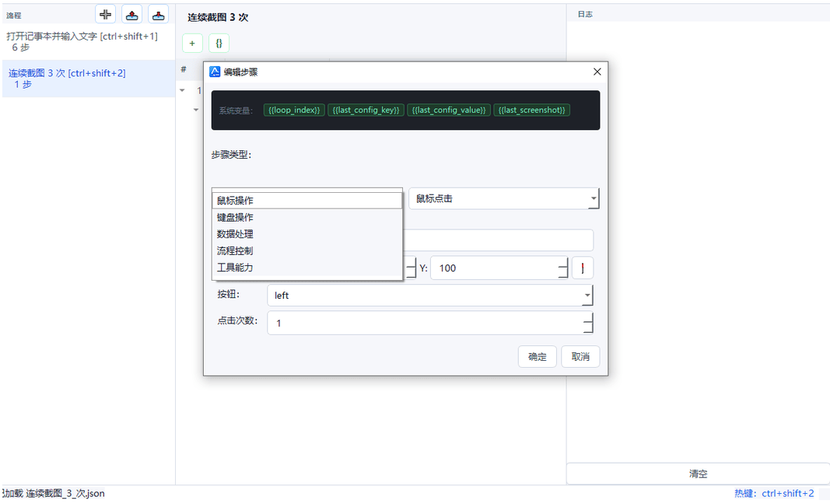Insert the {{loop_index}} variable chip
This screenshot has width=830, height=504.
(294, 110)
